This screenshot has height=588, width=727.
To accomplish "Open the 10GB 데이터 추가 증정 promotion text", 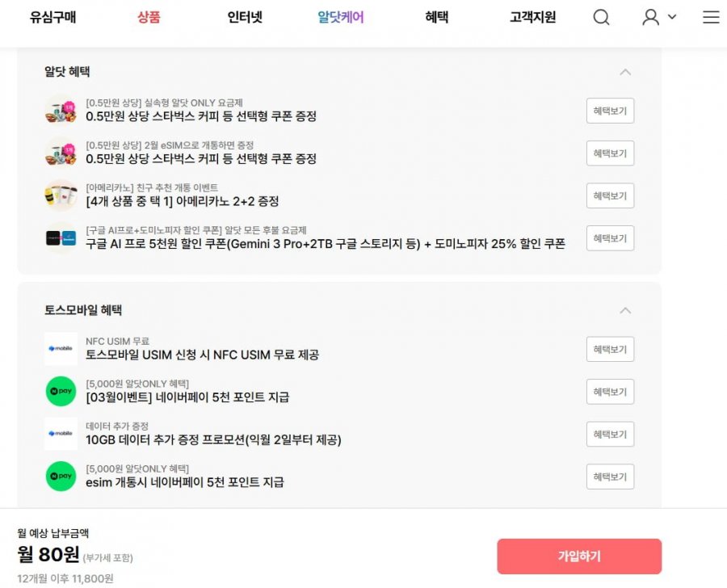I will click(213, 440).
